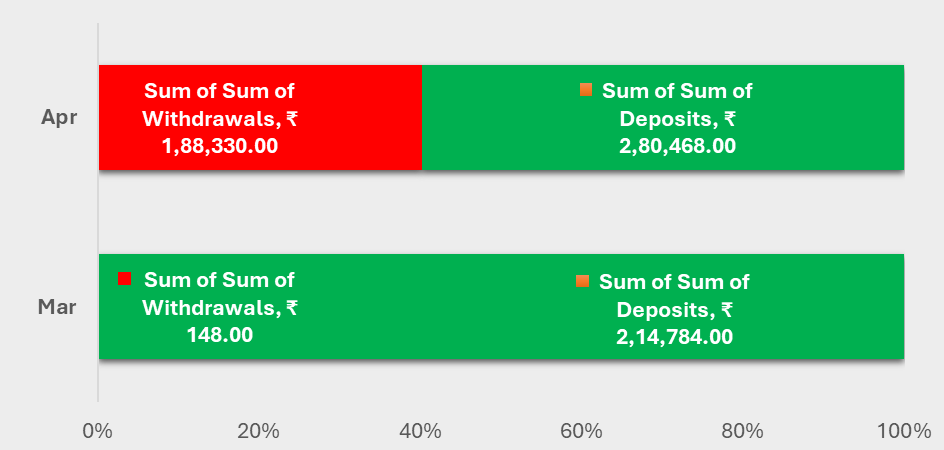Click the red legend key in Mar Withdrawals label

pyautogui.click(x=125, y=278)
